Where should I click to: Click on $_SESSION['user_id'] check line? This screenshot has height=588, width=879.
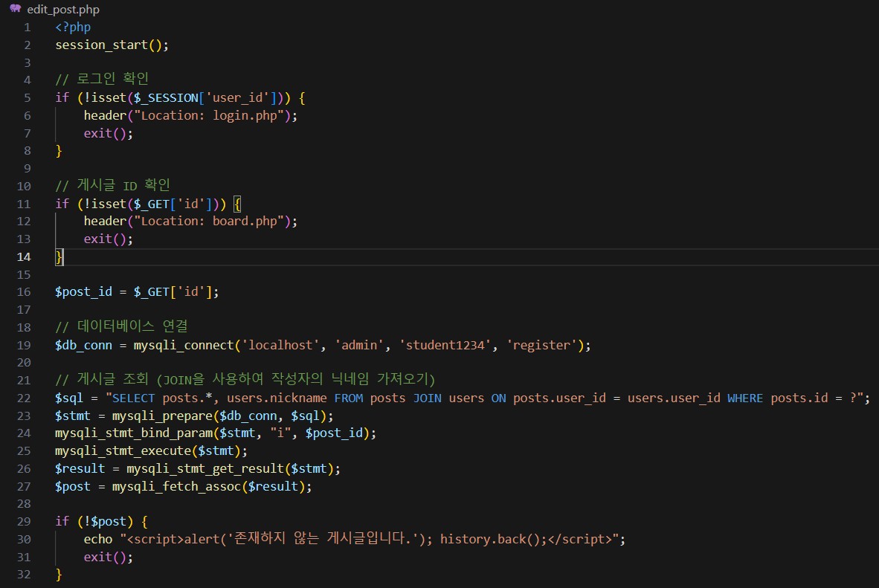(180, 97)
